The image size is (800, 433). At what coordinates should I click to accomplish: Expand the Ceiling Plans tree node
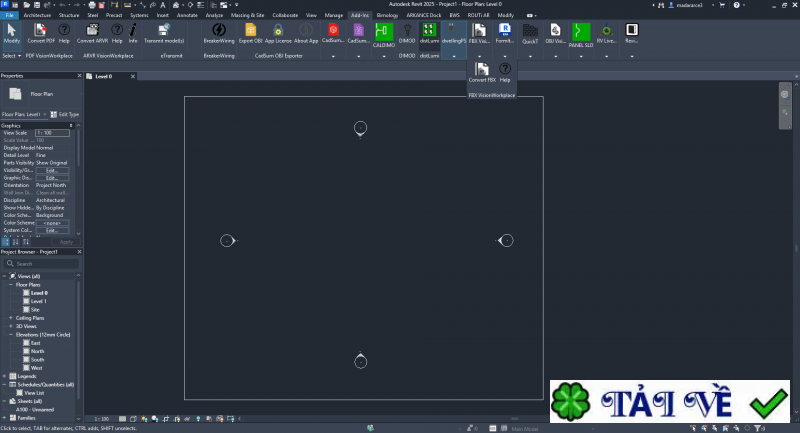click(x=11, y=318)
